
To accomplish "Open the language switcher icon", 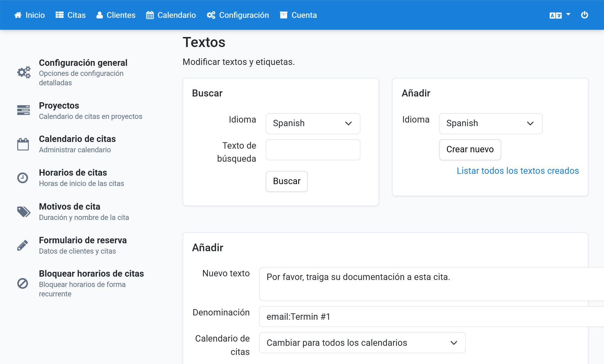I will click(556, 15).
